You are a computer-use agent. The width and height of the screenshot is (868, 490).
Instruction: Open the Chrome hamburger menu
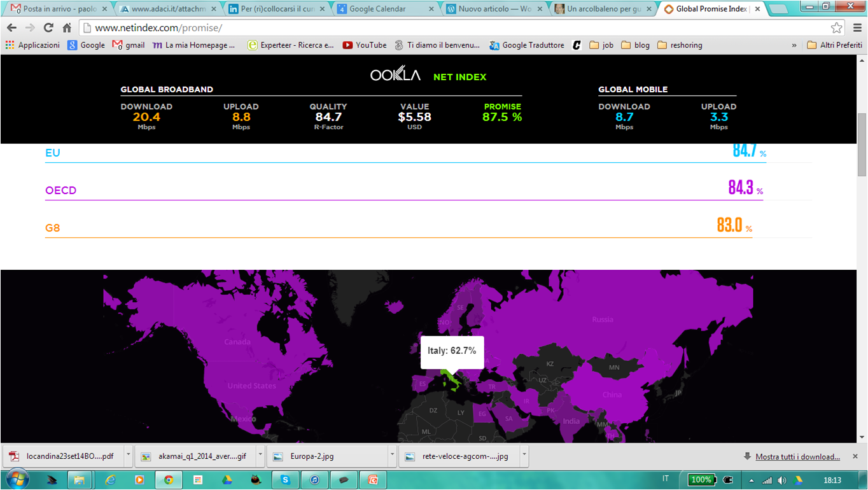coord(857,28)
